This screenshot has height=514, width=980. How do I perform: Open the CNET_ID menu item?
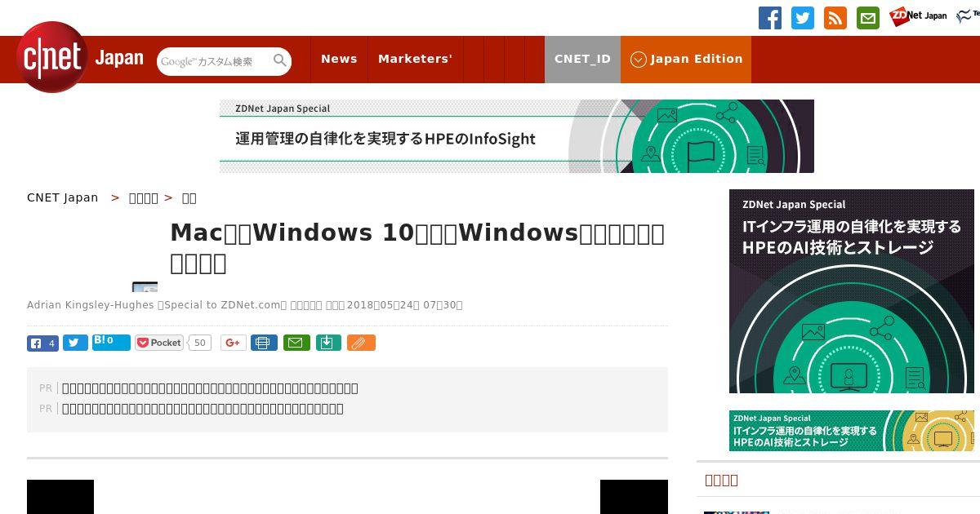(582, 60)
